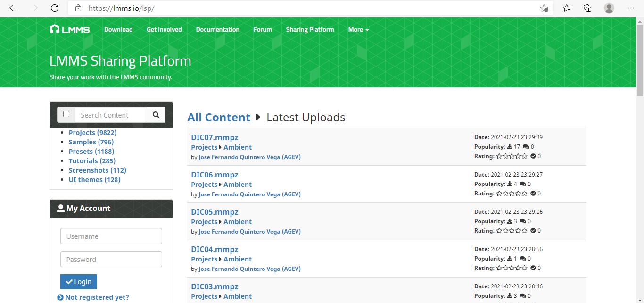644x303 pixels.
Task: Click the checkmark votes icon for DIC07.mmpz
Action: tap(533, 156)
